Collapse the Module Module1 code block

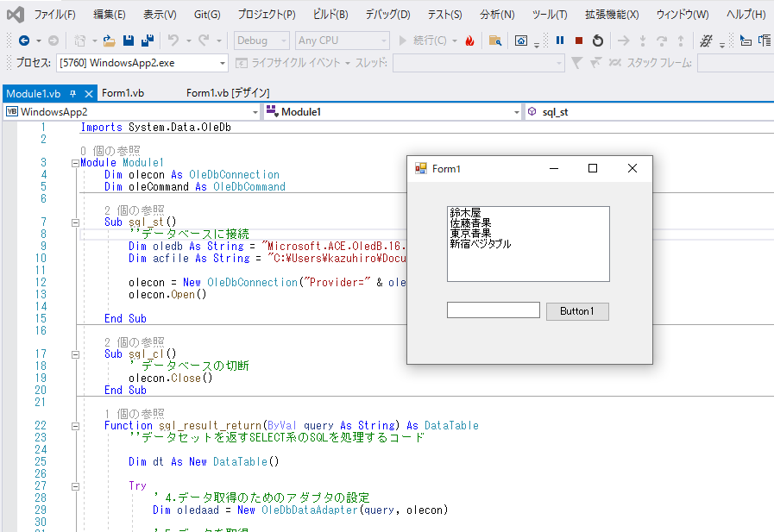click(75, 163)
